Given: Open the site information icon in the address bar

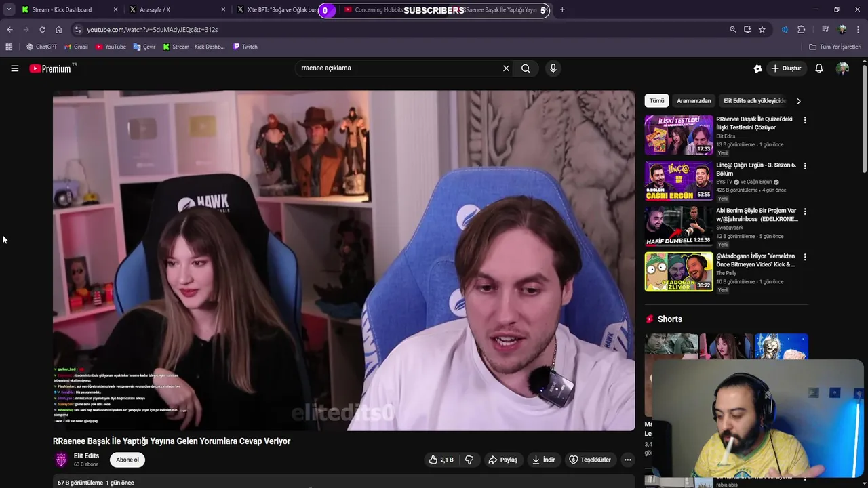Looking at the screenshot, I should pos(78,30).
